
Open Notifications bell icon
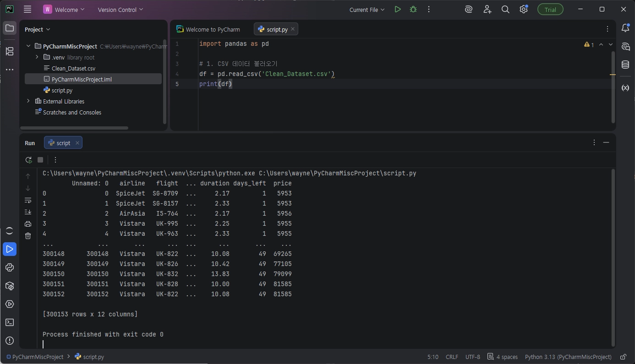tap(625, 28)
